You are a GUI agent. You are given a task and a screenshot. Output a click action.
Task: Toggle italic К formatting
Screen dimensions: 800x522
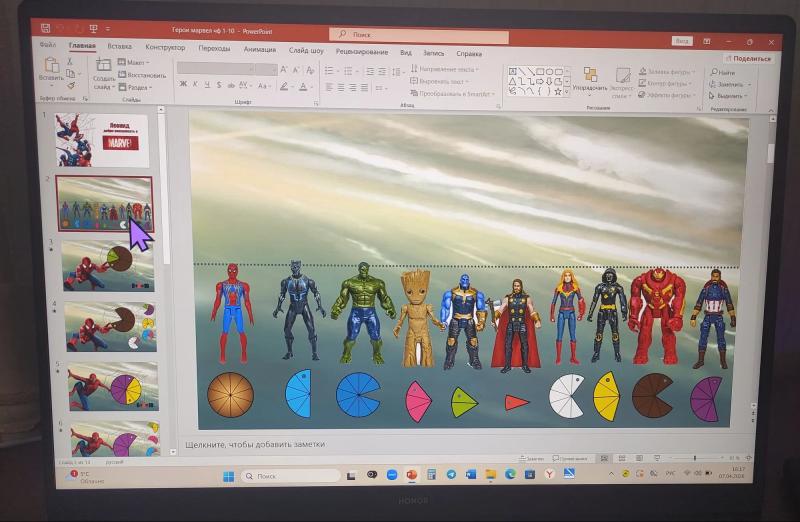coord(195,85)
